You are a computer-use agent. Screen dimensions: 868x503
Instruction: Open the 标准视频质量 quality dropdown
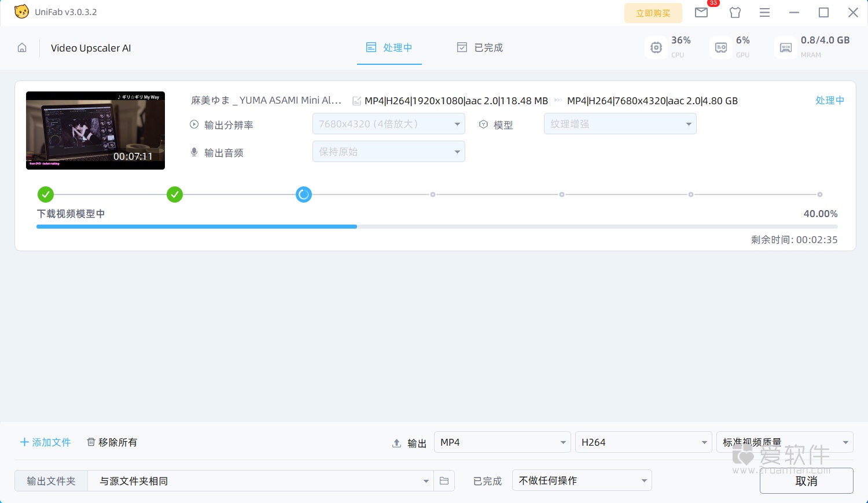(x=784, y=442)
